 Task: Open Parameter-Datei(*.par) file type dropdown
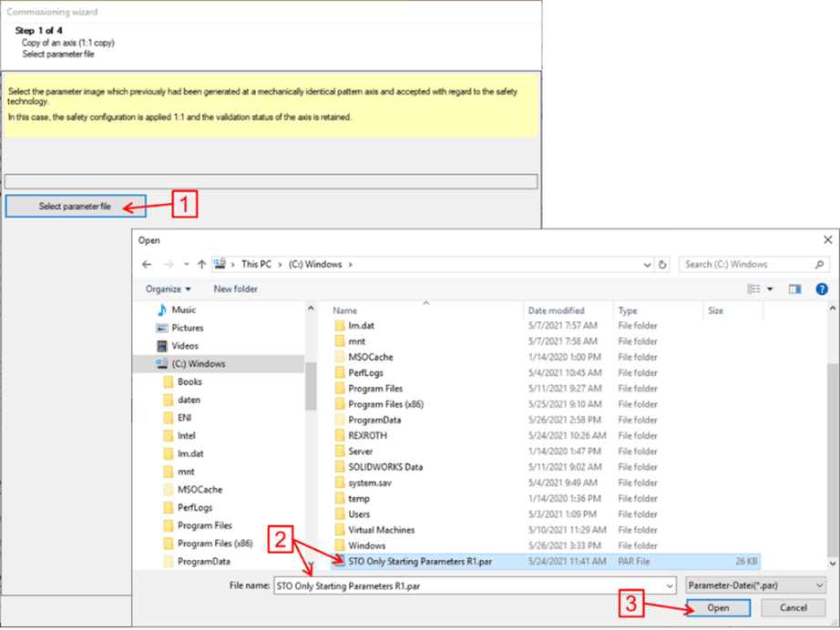pos(756,585)
